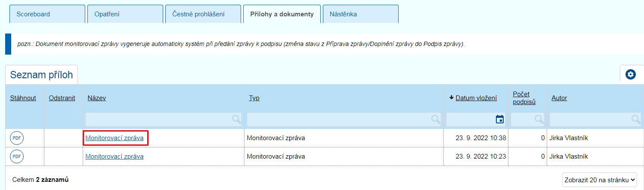Open highlighted Monitorovací zpráva link from 10:38
Screen dimensions: 644x190
coord(115,138)
